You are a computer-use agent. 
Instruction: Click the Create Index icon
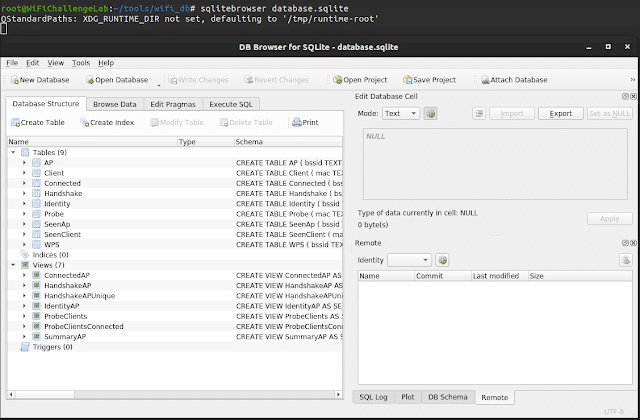click(x=84, y=122)
